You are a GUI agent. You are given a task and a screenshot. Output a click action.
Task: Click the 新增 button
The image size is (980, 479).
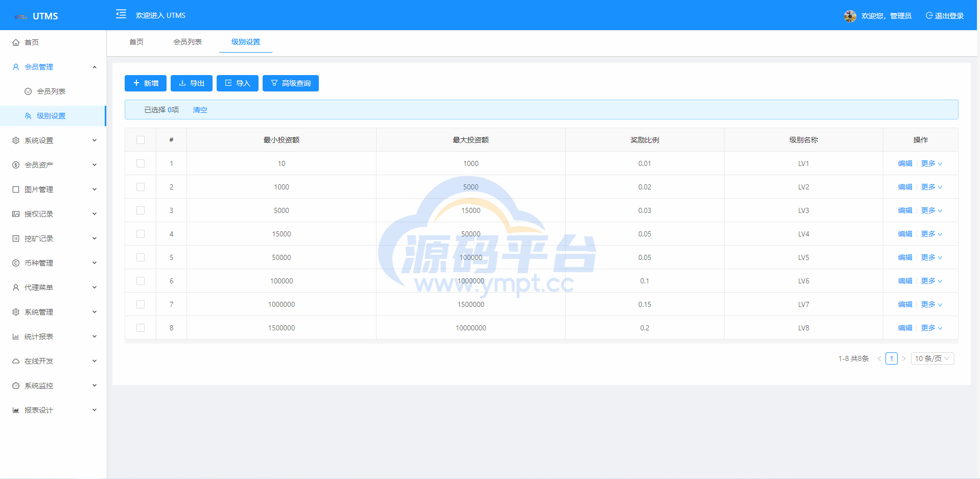(x=146, y=83)
